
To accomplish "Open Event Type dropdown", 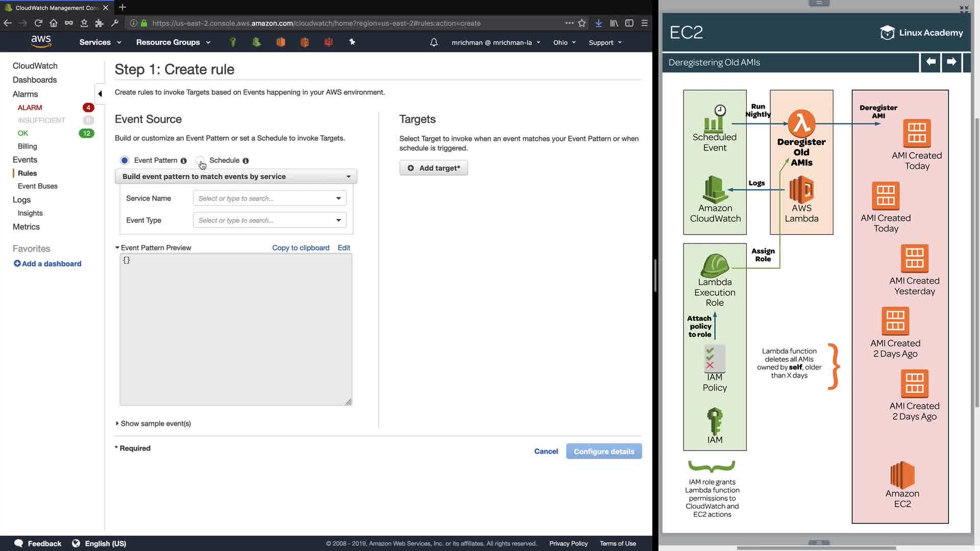I will click(x=269, y=220).
